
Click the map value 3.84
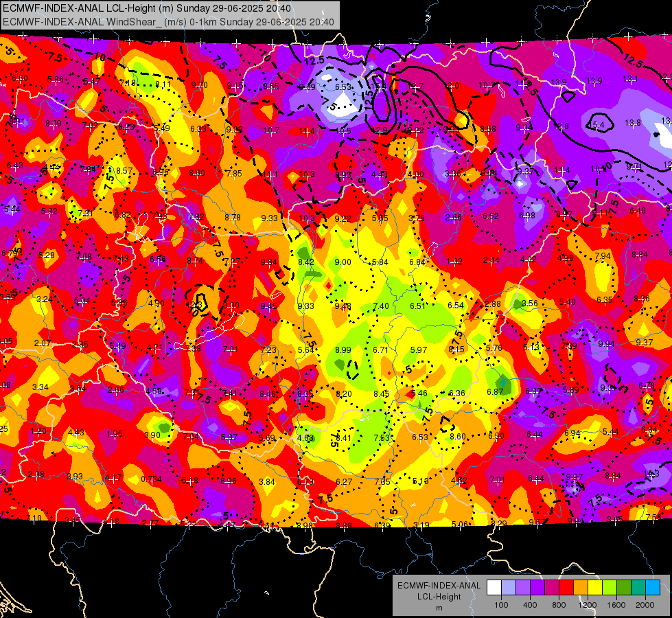[x=266, y=481]
